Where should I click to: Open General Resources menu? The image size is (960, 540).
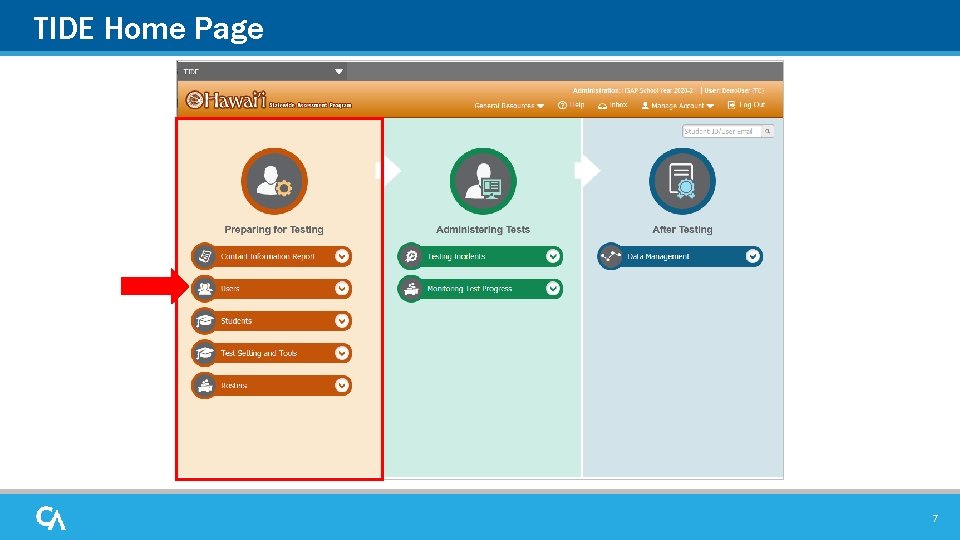(509, 105)
